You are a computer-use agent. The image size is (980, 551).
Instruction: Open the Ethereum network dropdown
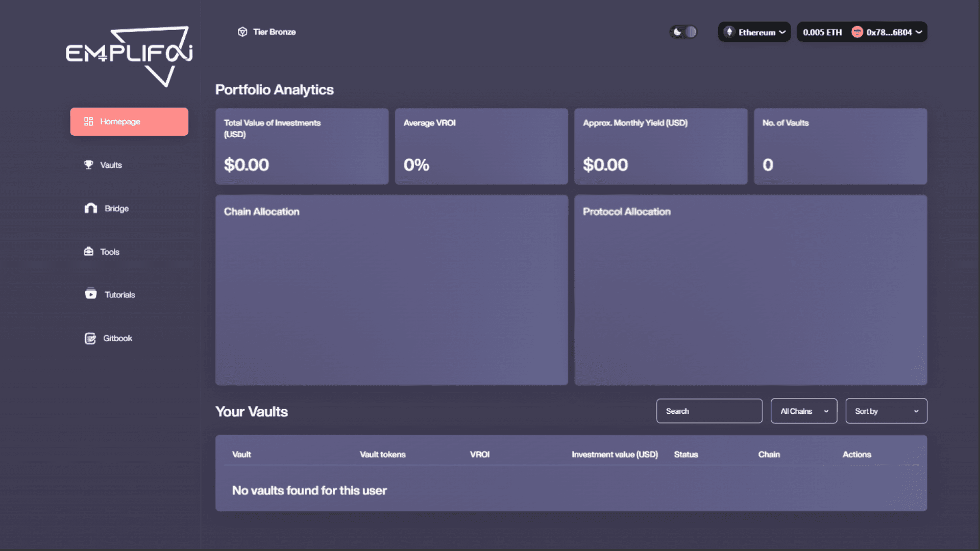(755, 32)
